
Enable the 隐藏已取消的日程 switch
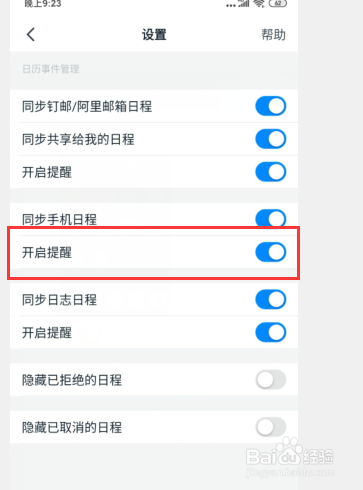pyautogui.click(x=271, y=427)
